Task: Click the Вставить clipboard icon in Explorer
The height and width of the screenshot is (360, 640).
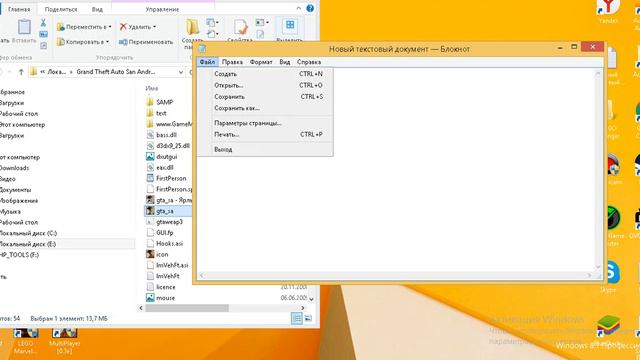Action: 24,27
